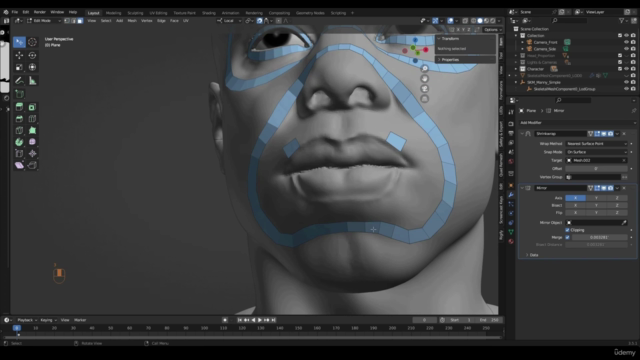Select the Extrude Region tool
640x360 pixels.
(19, 107)
